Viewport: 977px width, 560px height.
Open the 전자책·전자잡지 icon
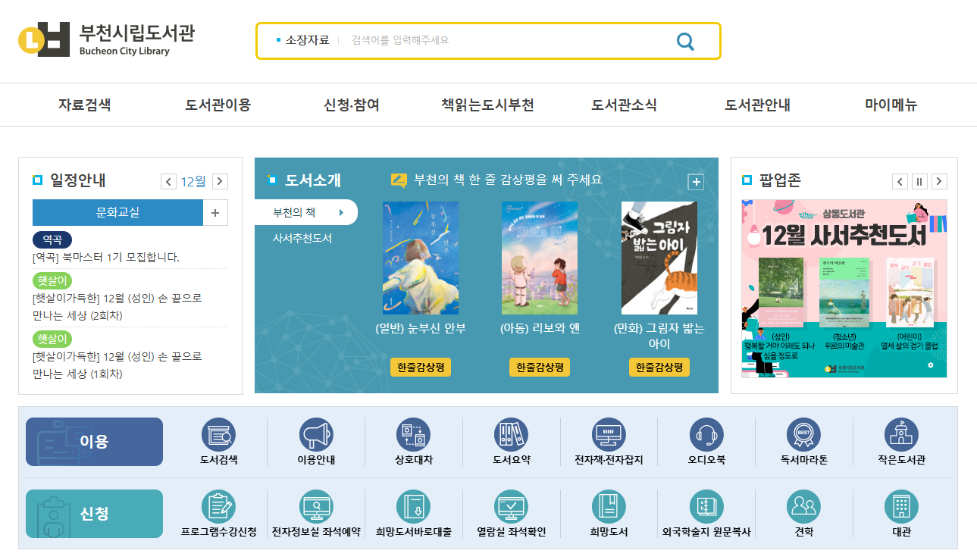tap(609, 435)
